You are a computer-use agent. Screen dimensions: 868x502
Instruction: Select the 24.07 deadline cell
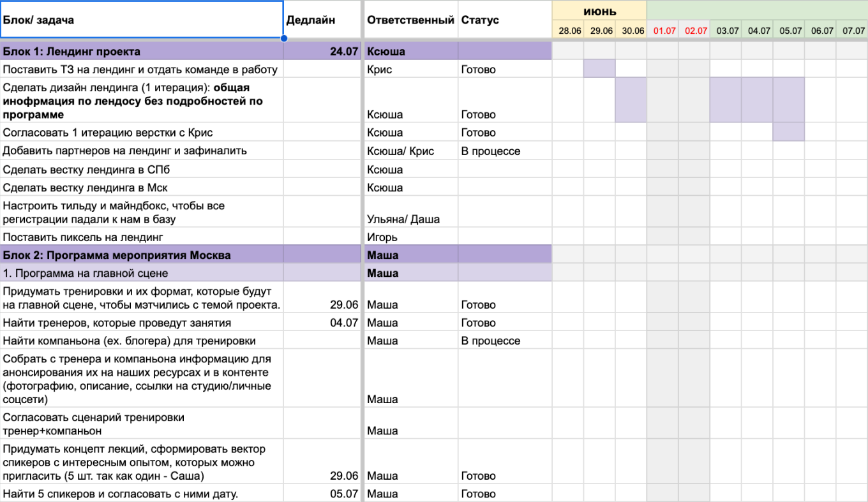coord(322,52)
